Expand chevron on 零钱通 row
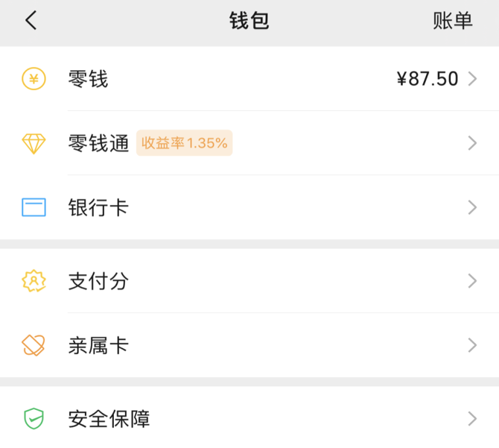 (x=473, y=143)
